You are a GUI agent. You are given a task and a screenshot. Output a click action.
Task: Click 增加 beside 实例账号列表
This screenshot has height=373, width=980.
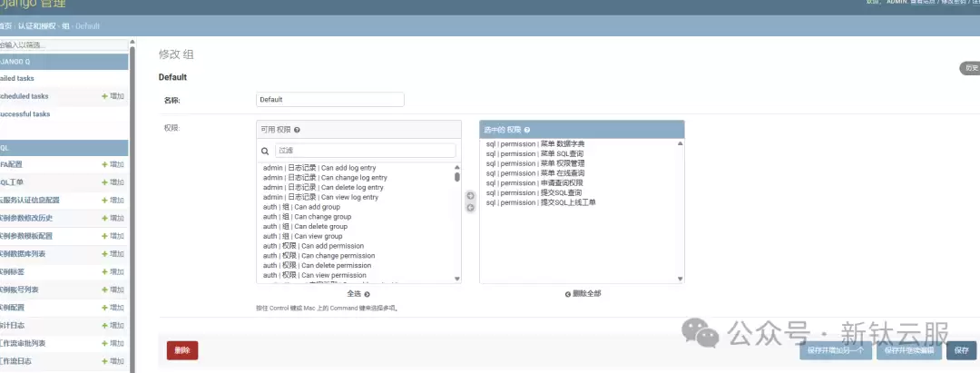pos(113,290)
